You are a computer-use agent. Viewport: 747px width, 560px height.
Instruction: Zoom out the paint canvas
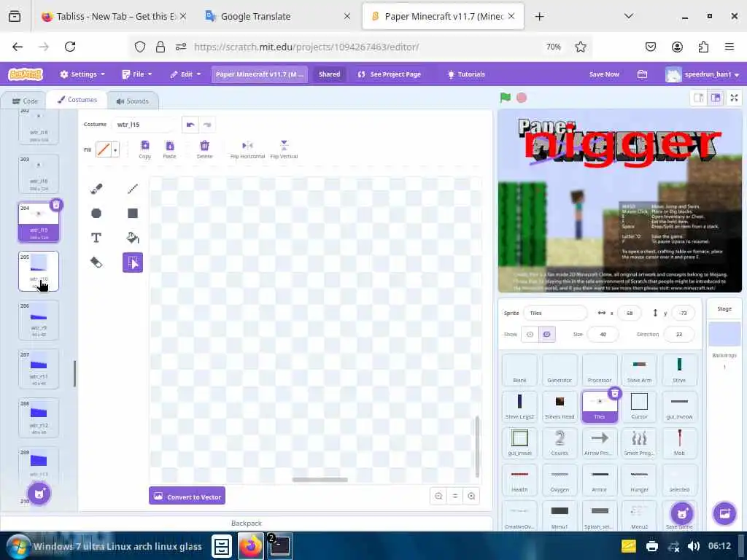tap(438, 496)
